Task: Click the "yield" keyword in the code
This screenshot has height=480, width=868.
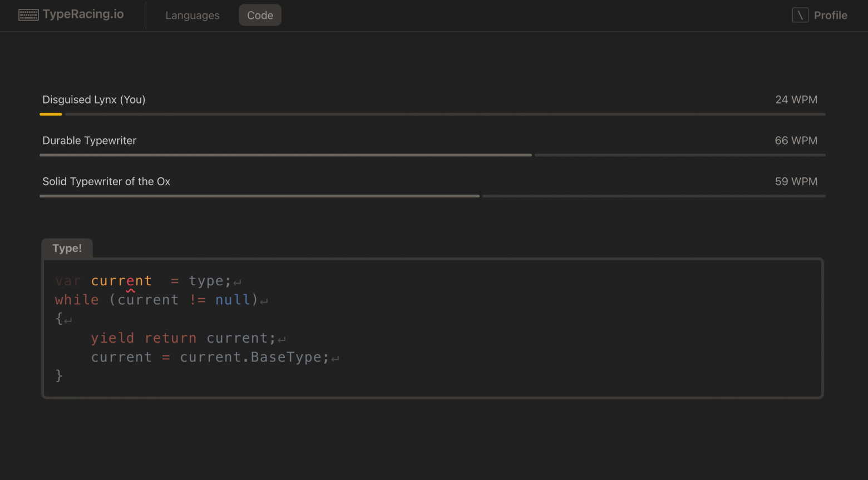Action: (x=112, y=338)
